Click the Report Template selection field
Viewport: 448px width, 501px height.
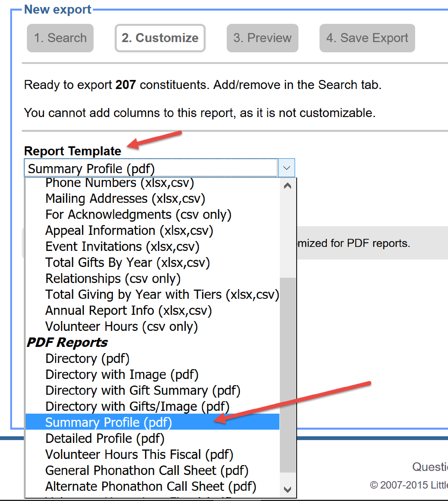148,168
